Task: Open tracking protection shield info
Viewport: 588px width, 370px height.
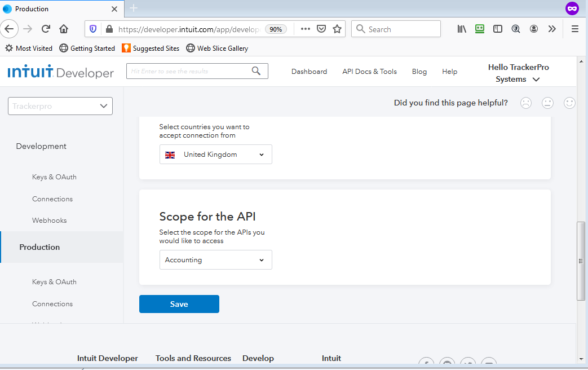Action: click(93, 29)
